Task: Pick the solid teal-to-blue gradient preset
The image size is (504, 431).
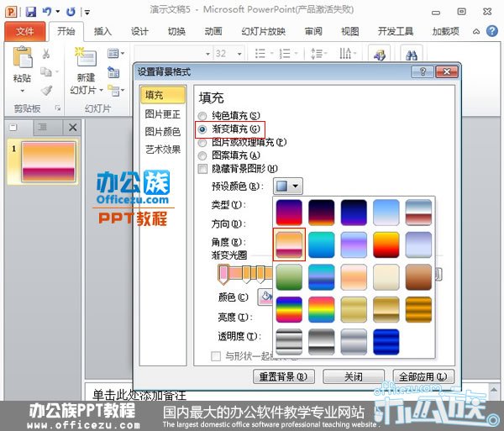Action: [x=321, y=244]
